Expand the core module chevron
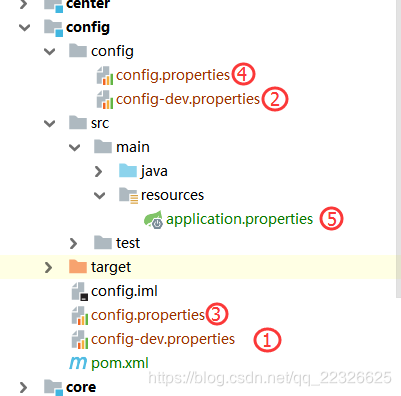 24,387
